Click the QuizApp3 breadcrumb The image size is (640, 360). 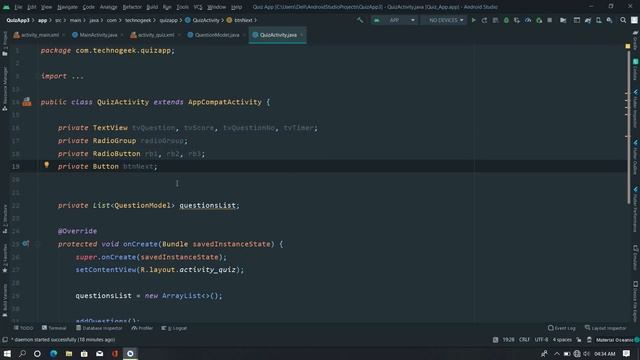coord(18,20)
